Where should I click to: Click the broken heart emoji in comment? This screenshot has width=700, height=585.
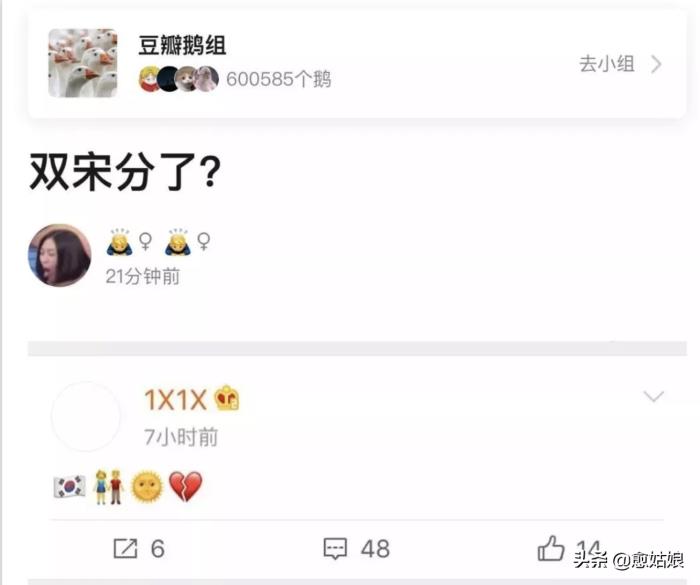pos(186,486)
